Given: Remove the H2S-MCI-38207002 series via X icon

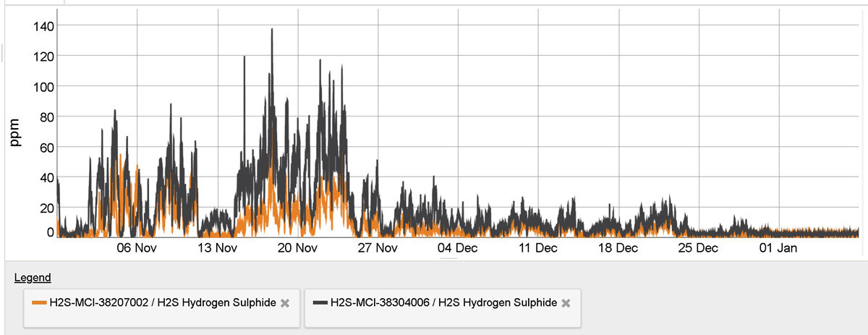Looking at the screenshot, I should pos(285,303).
